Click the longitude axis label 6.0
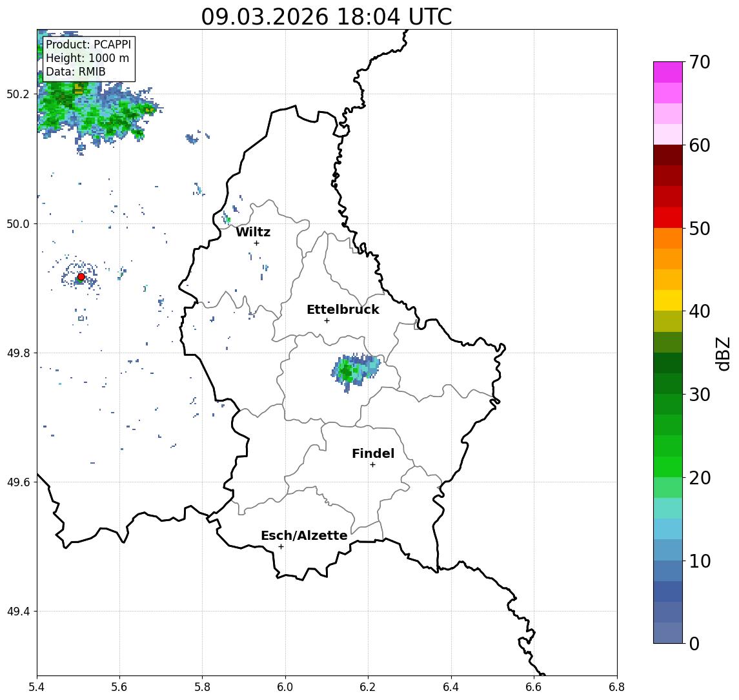Image resolution: width=739 pixels, height=700 pixels. click(285, 687)
